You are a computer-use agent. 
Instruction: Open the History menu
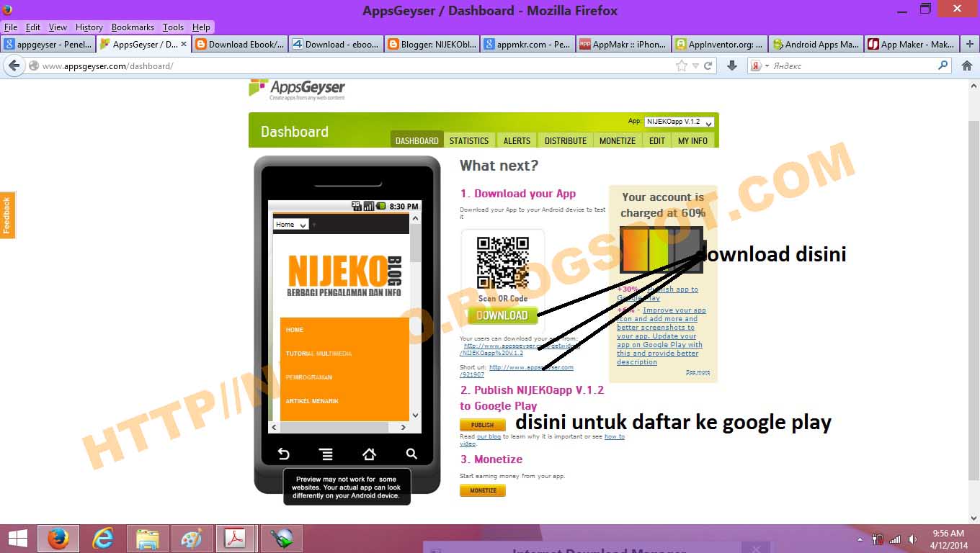89,27
